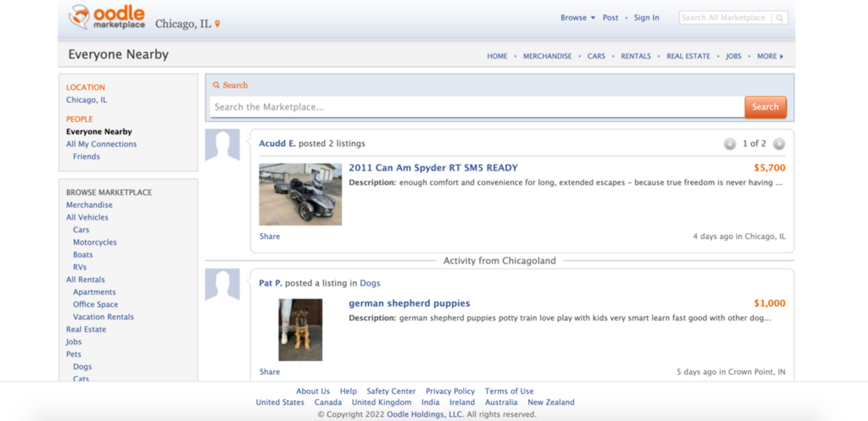Click the magnifier icon in top search box

(779, 18)
